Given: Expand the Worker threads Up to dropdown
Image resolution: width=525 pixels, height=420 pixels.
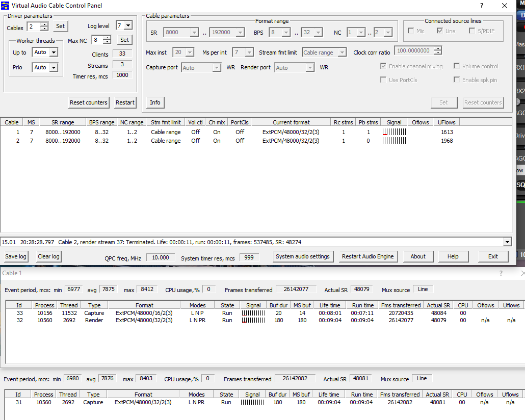Looking at the screenshot, I should click(x=54, y=52).
